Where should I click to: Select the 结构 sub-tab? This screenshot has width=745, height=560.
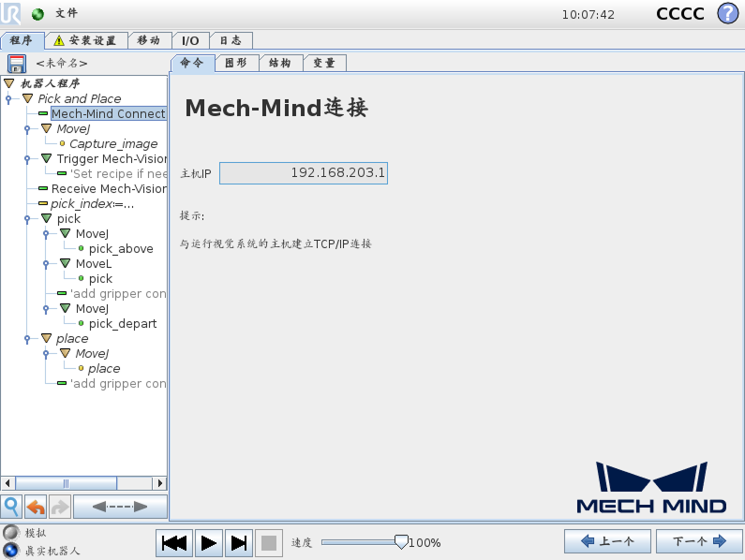click(280, 63)
